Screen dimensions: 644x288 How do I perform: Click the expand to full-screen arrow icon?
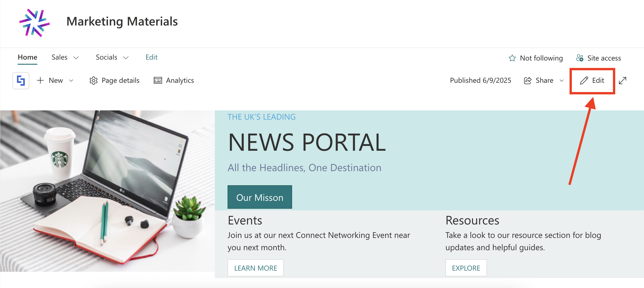pyautogui.click(x=622, y=80)
